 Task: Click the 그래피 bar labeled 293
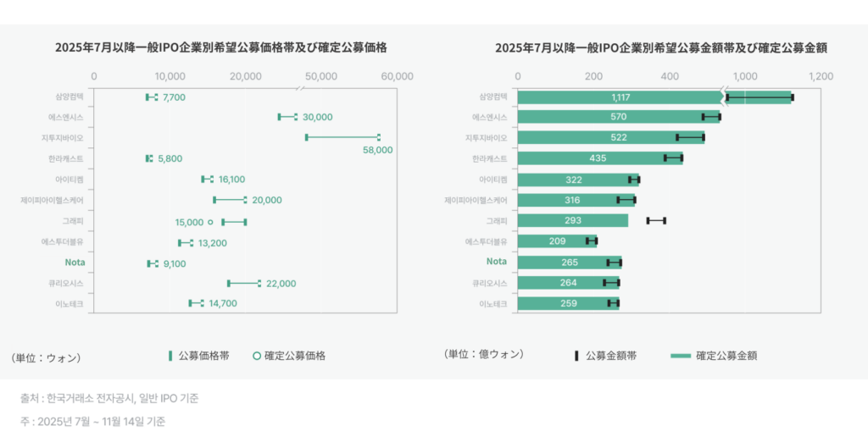click(572, 221)
